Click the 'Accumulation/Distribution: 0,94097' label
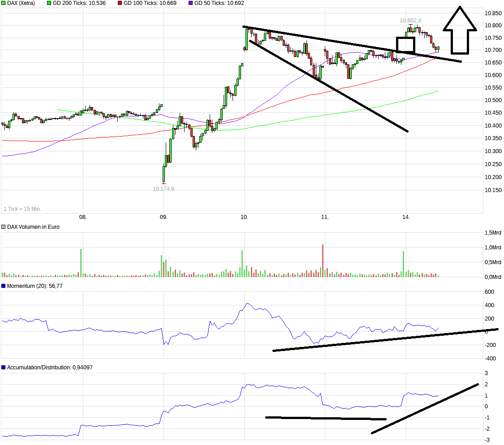Screen dimensions: 504x445 (50, 367)
